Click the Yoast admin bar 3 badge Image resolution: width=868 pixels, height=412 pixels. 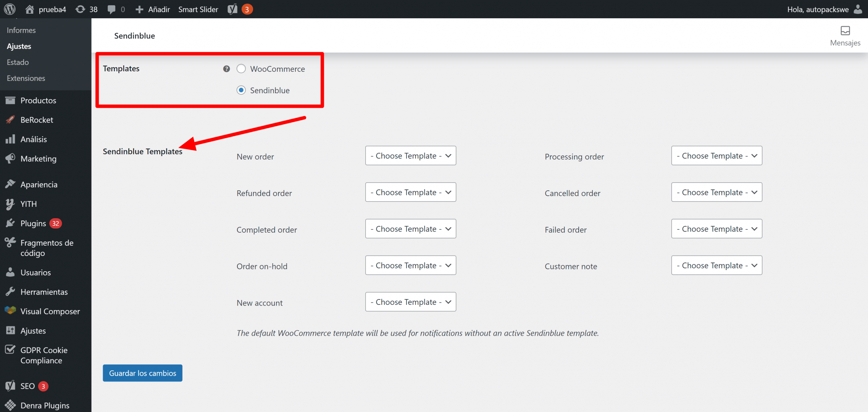tap(247, 10)
